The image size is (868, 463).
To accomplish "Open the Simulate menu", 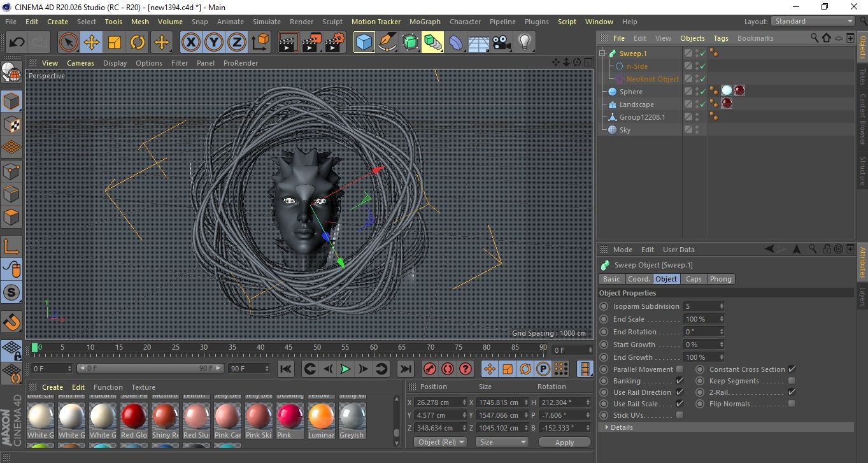I will tap(266, 22).
